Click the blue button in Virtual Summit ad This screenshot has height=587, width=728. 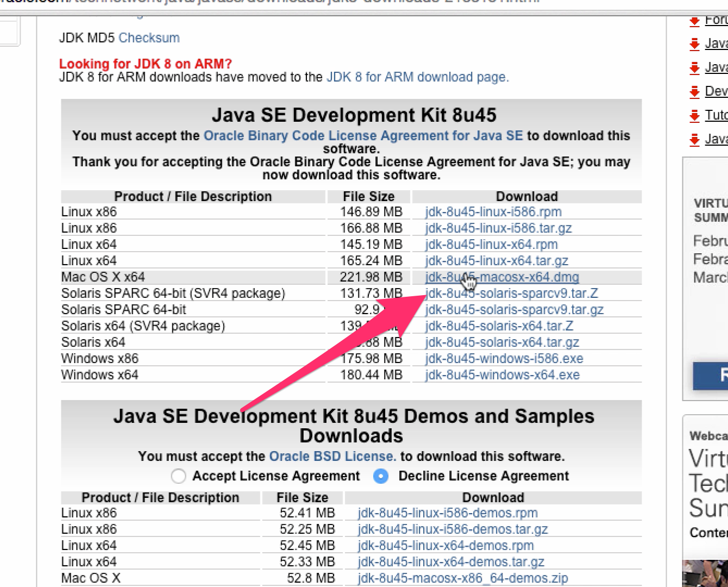pyautogui.click(x=712, y=375)
